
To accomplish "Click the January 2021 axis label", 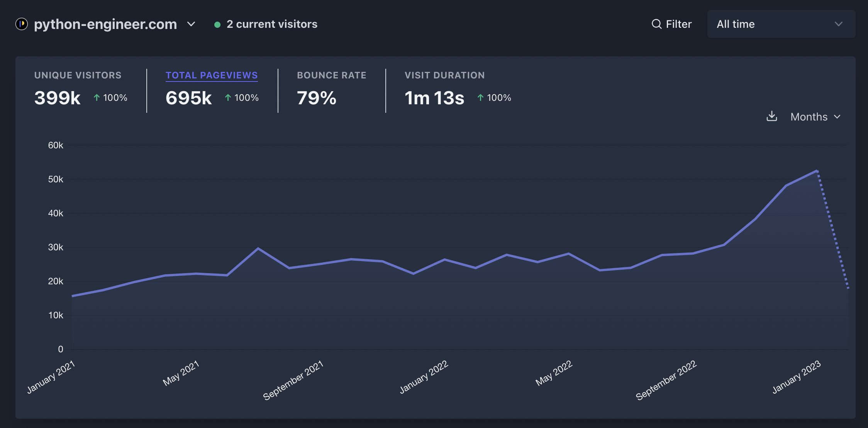I will coord(51,377).
